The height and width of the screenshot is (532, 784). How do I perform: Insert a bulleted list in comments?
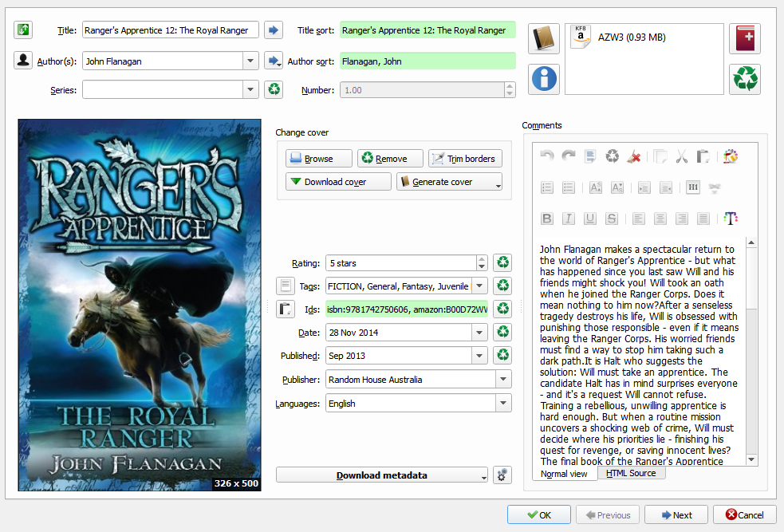[569, 187]
